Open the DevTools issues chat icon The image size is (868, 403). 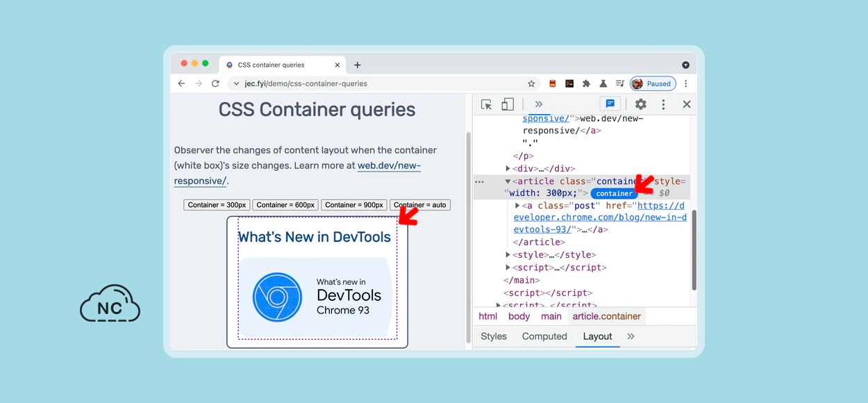point(610,104)
